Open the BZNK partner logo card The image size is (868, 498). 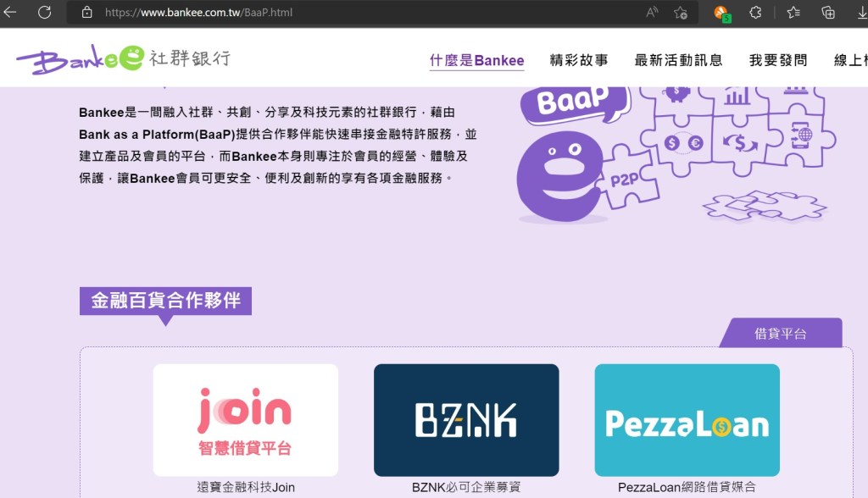466,420
